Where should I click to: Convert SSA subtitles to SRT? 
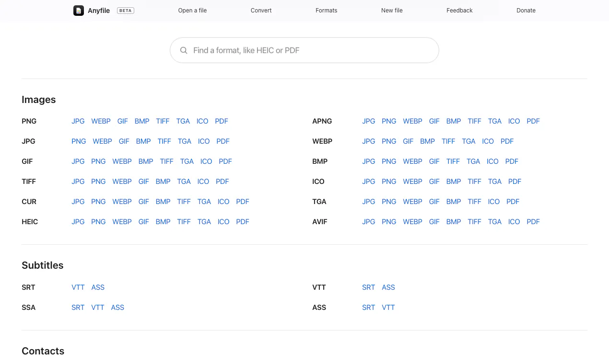pyautogui.click(x=78, y=307)
